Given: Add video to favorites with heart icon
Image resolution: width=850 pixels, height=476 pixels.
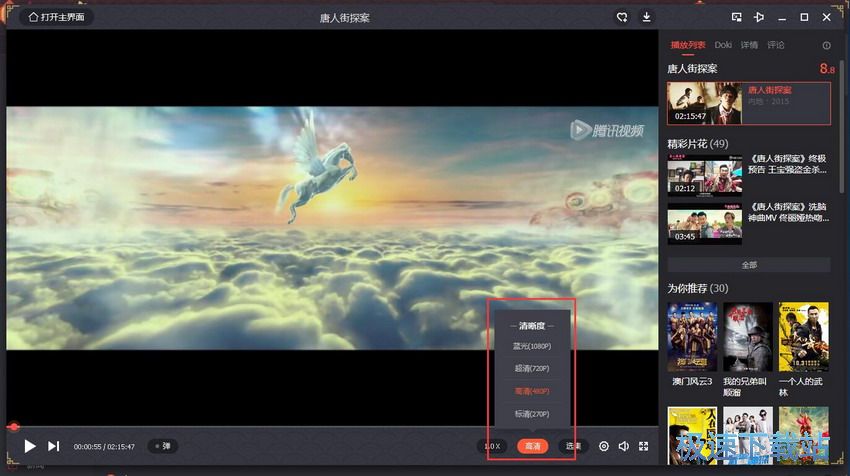Looking at the screenshot, I should [x=622, y=17].
